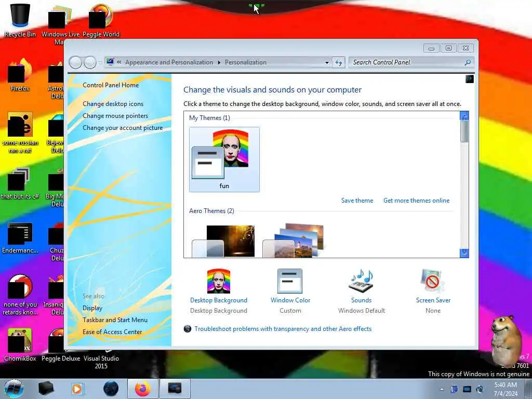This screenshot has width=532, height=399.
Task: Click the Screen Saver text link
Action: pos(433,300)
